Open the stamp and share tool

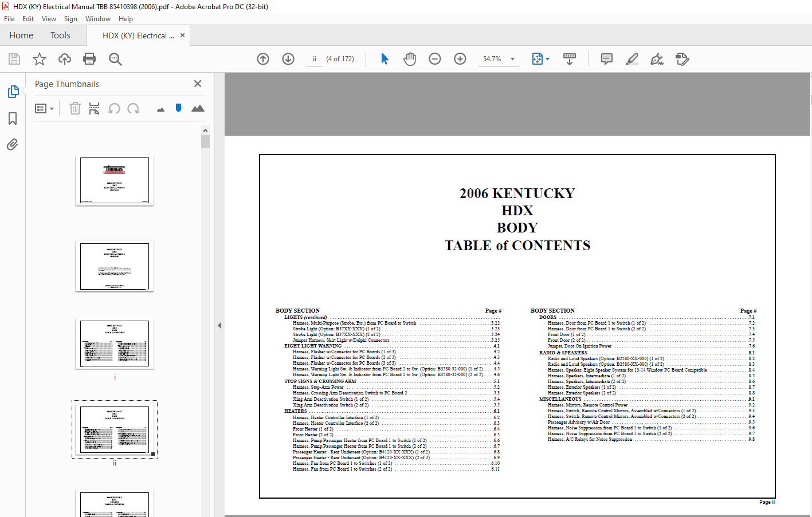pos(682,59)
